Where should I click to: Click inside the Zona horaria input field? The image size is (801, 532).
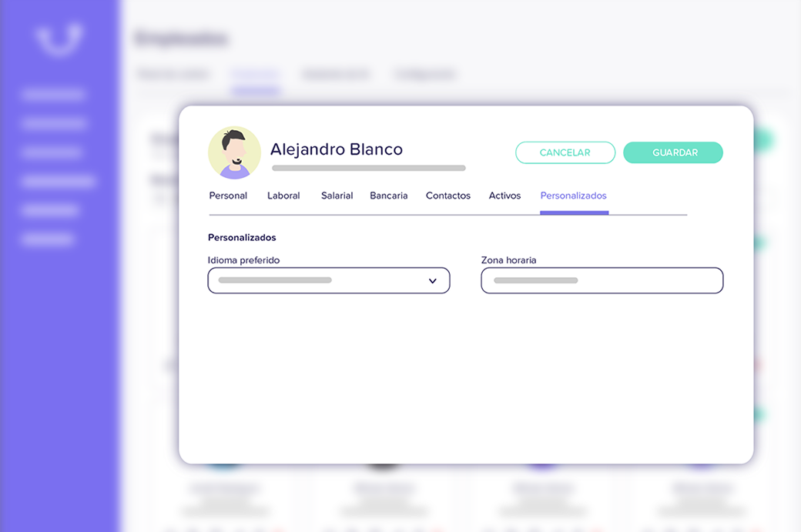602,280
